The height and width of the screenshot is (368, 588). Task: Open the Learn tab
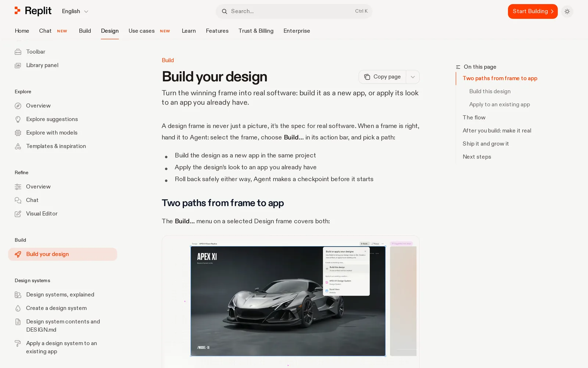[x=189, y=31]
